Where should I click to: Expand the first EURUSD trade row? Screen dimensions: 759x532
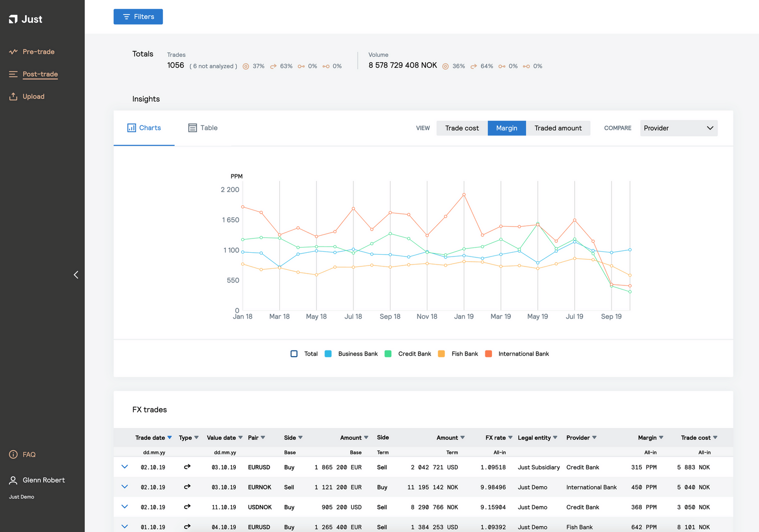coord(125,467)
